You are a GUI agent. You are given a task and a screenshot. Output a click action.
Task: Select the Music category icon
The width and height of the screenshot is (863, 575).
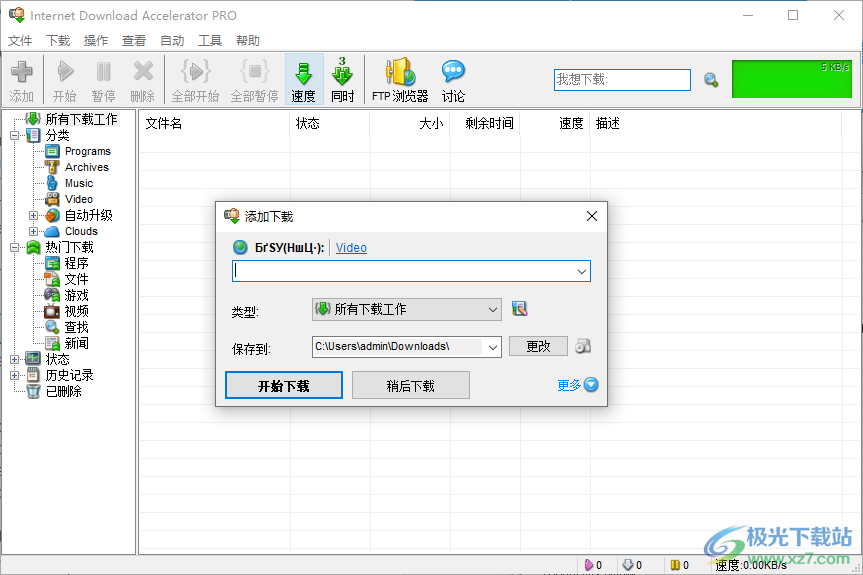(x=52, y=183)
